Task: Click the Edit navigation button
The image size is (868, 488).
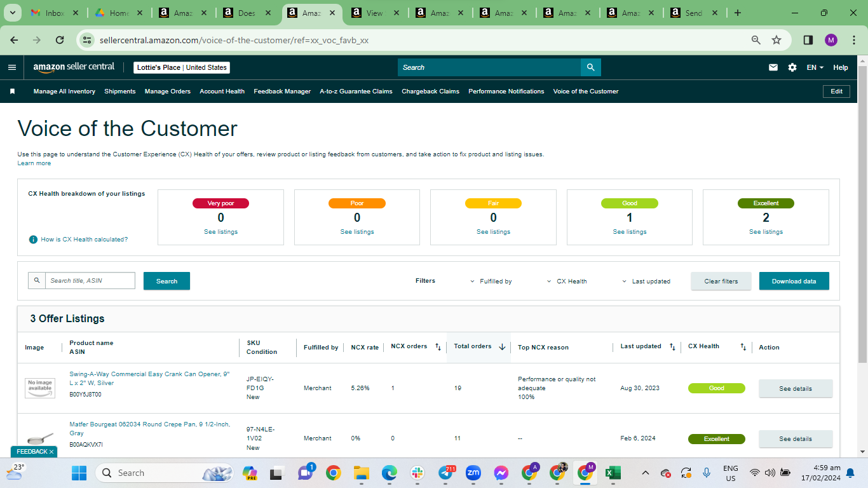Action: pyautogui.click(x=837, y=91)
